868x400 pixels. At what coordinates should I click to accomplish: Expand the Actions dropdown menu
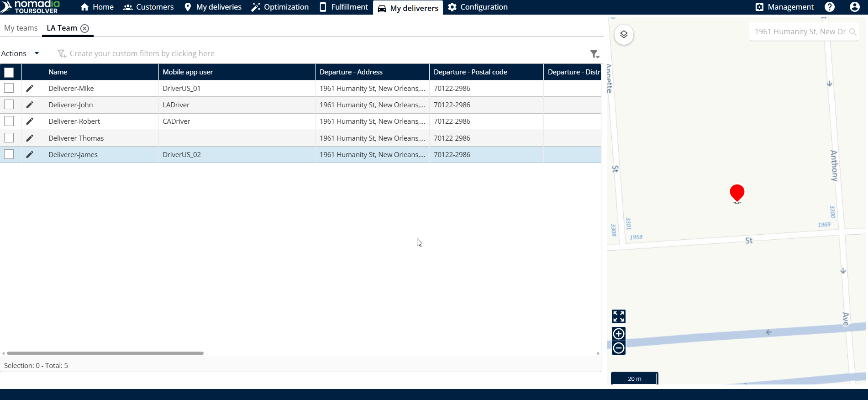pyautogui.click(x=20, y=53)
